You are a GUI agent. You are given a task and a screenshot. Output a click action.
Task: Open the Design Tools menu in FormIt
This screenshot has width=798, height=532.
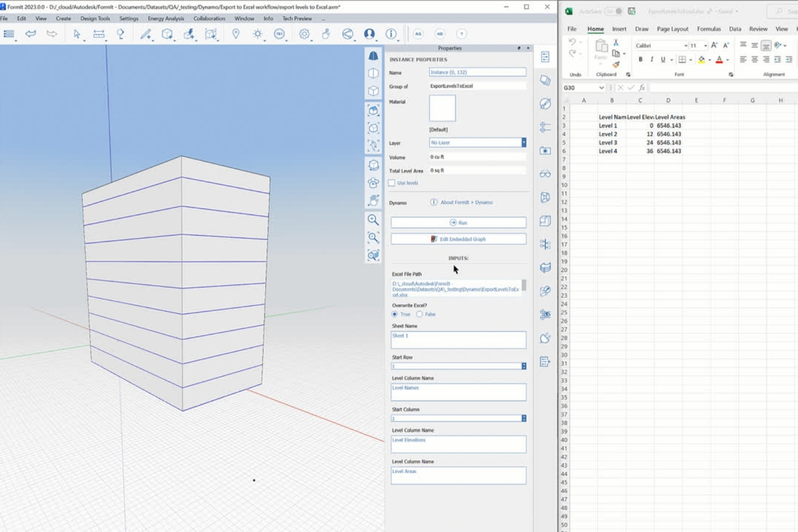coord(95,19)
